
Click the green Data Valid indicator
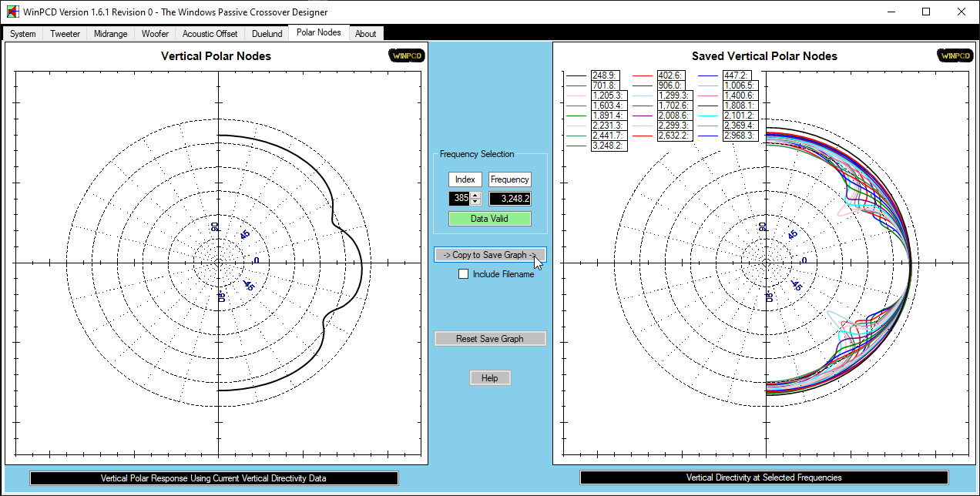coord(490,219)
